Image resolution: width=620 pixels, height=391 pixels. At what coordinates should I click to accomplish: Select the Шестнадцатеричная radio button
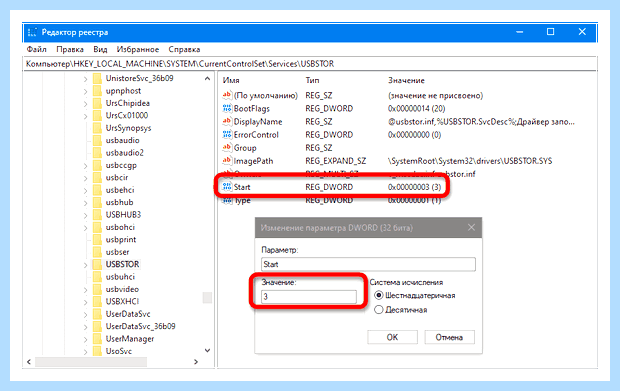click(x=379, y=295)
